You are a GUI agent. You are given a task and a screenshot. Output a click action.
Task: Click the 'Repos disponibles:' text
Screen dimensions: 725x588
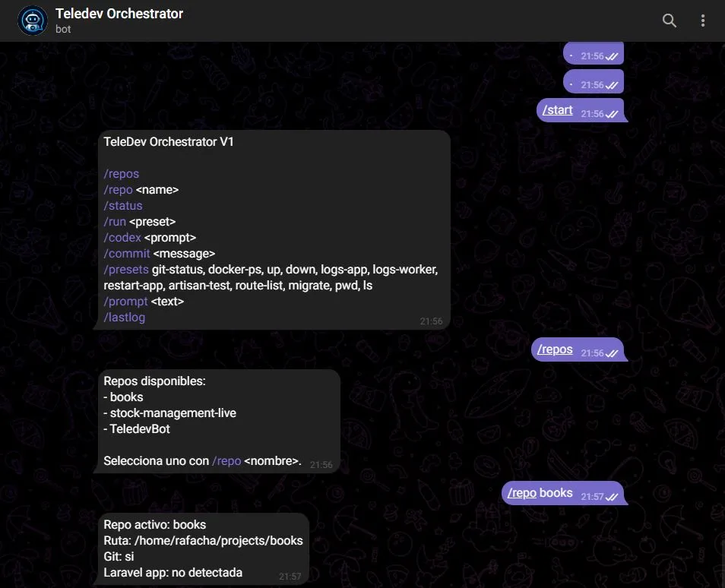tap(154, 381)
